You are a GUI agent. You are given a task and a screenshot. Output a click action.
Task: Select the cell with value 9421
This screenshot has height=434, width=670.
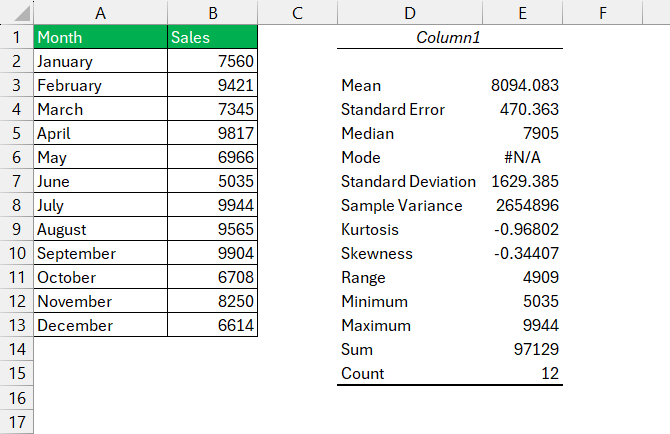tap(212, 85)
